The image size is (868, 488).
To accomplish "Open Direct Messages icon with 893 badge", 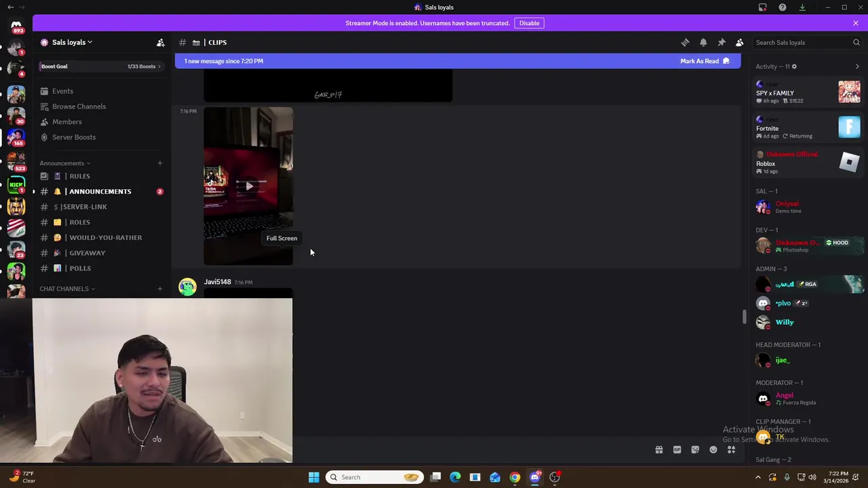I will (16, 26).
